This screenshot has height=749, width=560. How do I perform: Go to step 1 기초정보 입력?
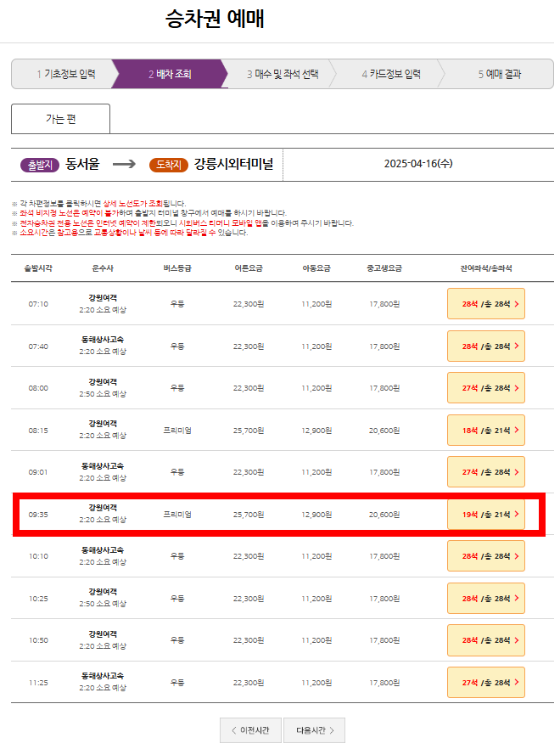(x=66, y=74)
